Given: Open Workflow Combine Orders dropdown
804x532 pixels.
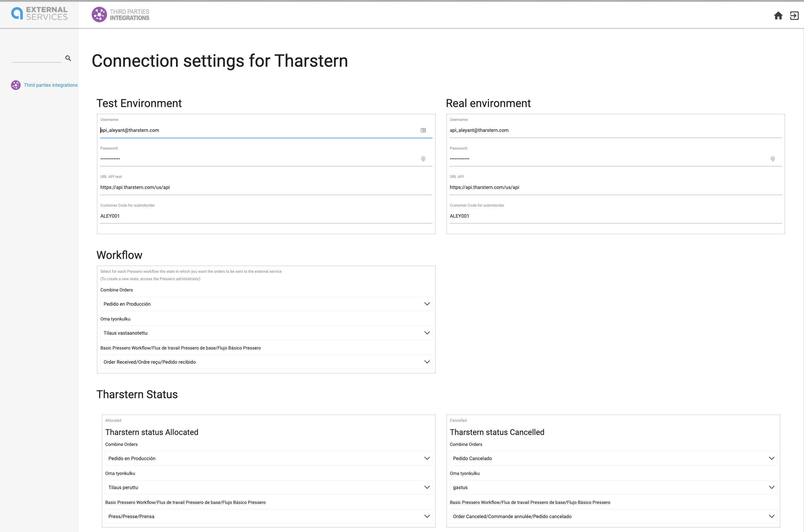Looking at the screenshot, I should click(x=266, y=304).
